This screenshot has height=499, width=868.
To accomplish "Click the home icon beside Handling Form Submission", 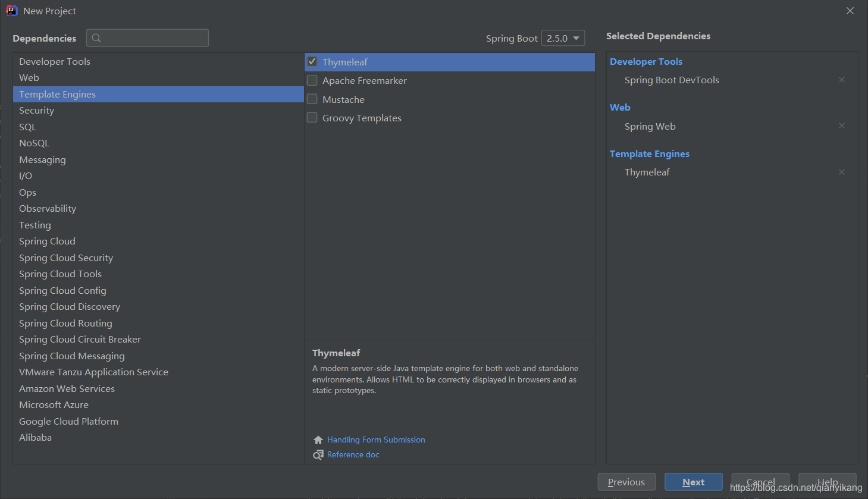I will (318, 440).
